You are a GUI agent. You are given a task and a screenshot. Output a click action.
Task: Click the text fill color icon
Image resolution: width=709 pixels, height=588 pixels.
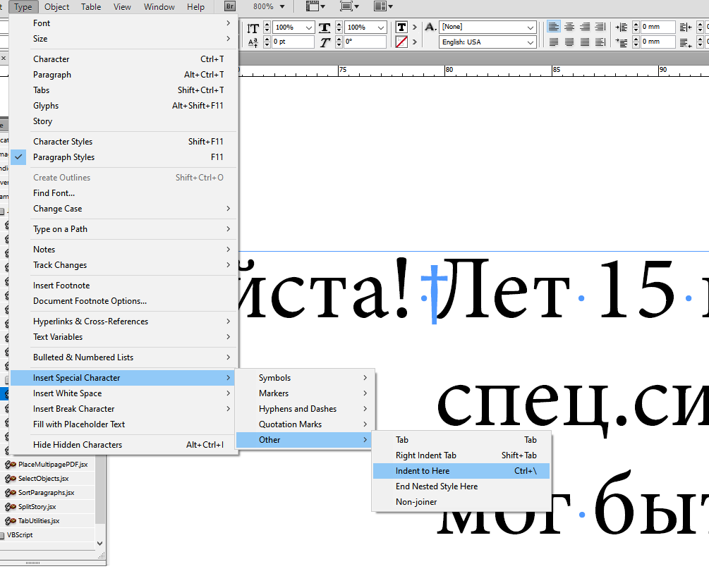coord(401,27)
